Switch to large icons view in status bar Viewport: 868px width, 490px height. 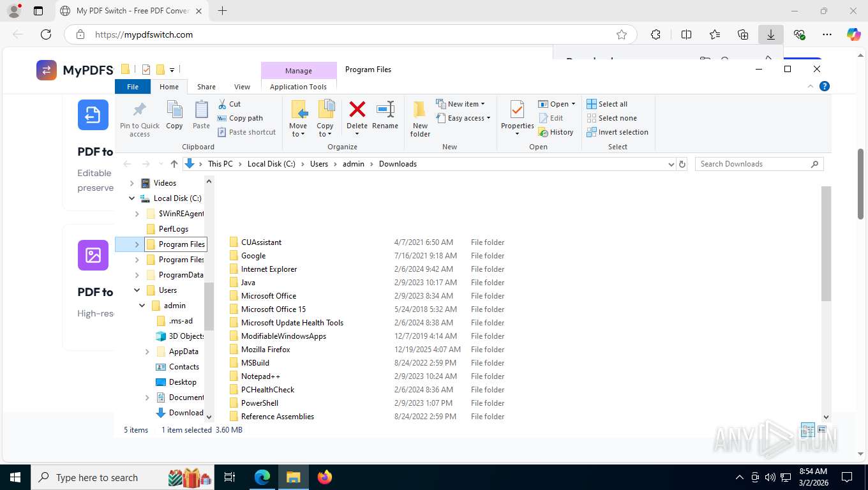tap(822, 429)
